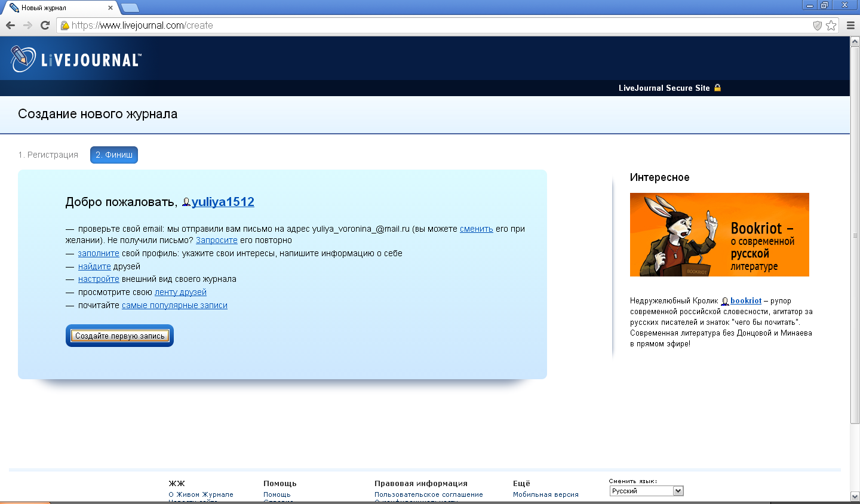Open Пользовательское соглашение footer link
This screenshot has height=504, width=860.
pyautogui.click(x=429, y=494)
